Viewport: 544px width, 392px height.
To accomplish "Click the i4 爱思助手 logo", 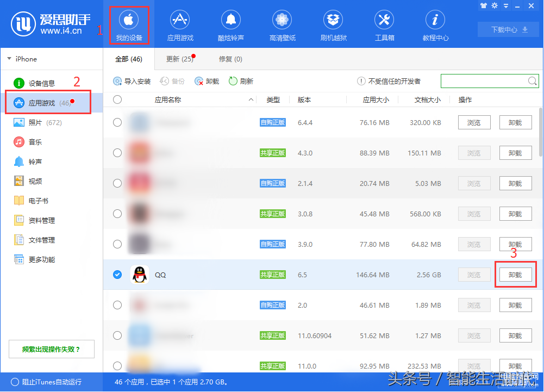I will click(x=51, y=23).
